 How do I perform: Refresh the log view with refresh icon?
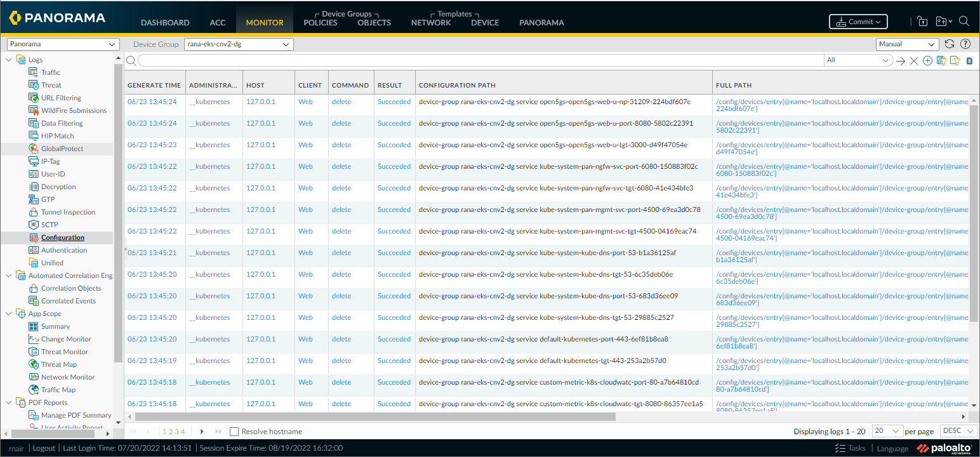tap(950, 44)
